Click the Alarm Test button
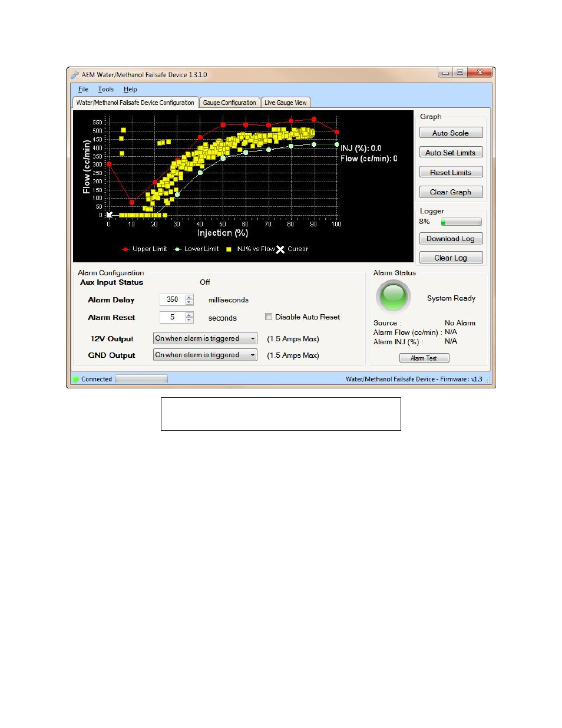 [x=424, y=358]
